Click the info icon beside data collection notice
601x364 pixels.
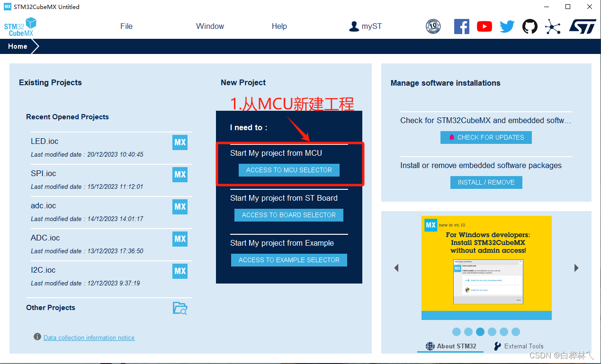[37, 337]
